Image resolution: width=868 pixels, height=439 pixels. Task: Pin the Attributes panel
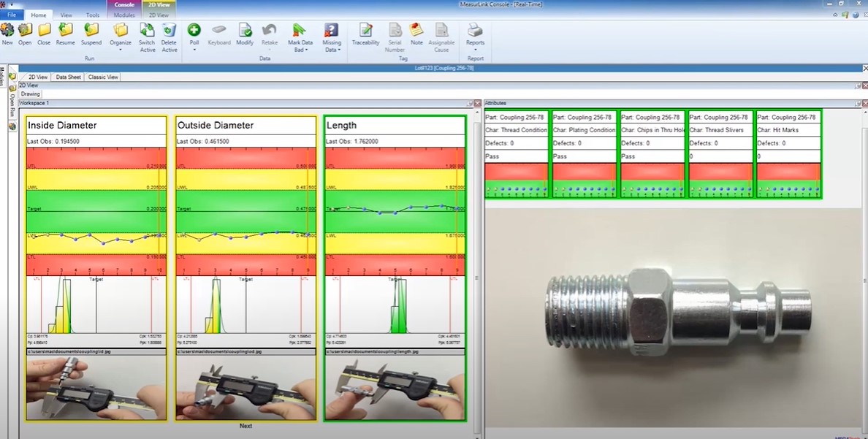tap(858, 103)
